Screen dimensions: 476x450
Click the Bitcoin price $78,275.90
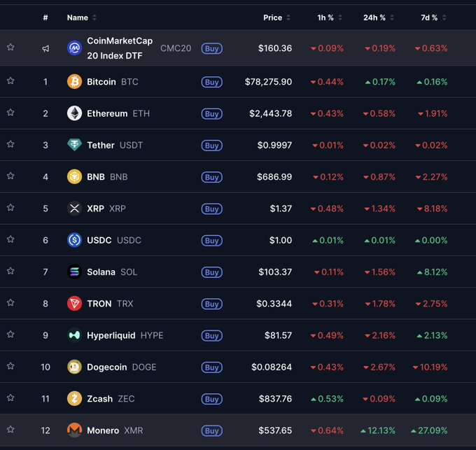pyautogui.click(x=268, y=82)
